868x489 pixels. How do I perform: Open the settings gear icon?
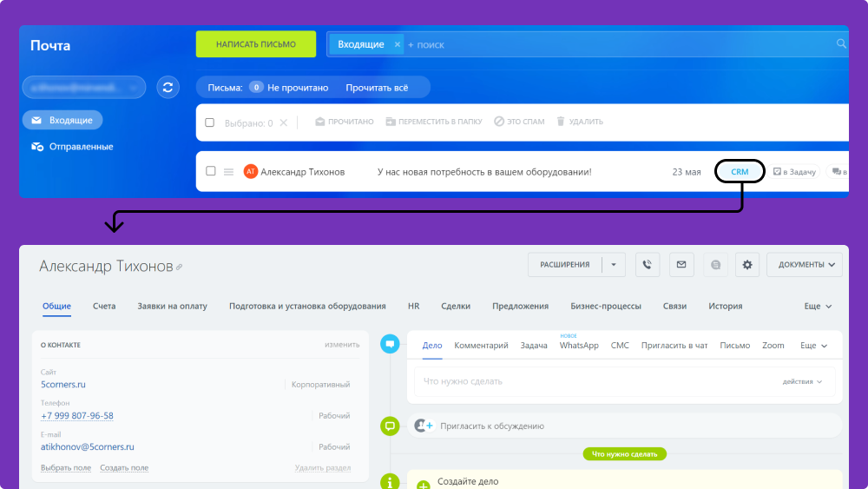748,265
